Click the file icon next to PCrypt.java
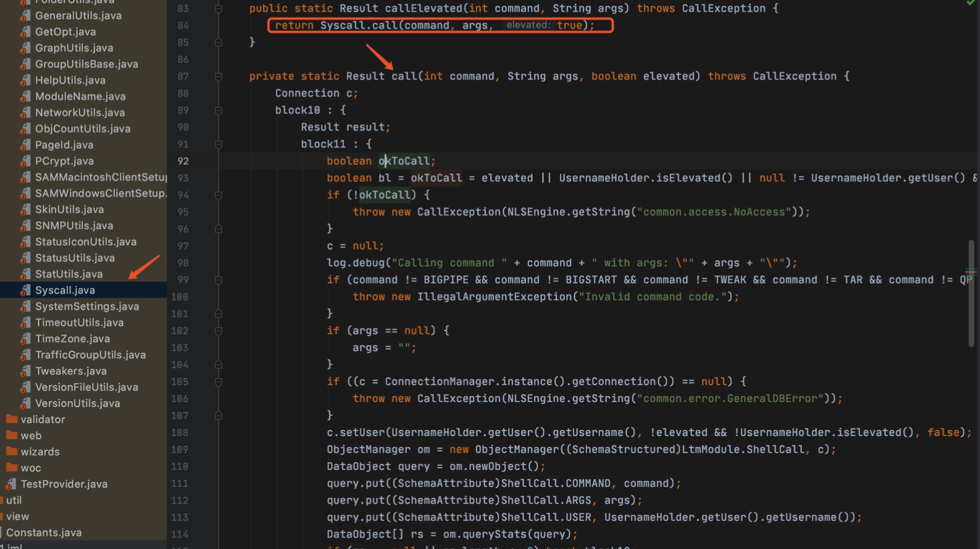The image size is (980, 549). tap(25, 161)
